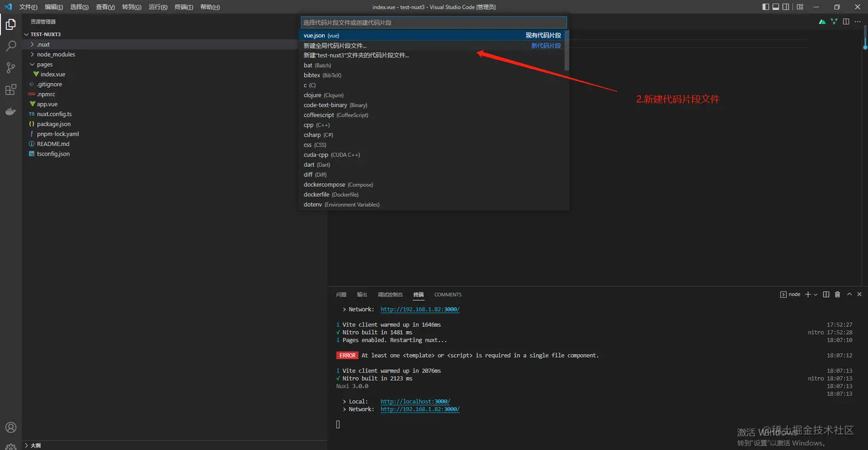Switch to the 问题 panel tab
Screen dimensions: 868x450
click(x=342, y=294)
